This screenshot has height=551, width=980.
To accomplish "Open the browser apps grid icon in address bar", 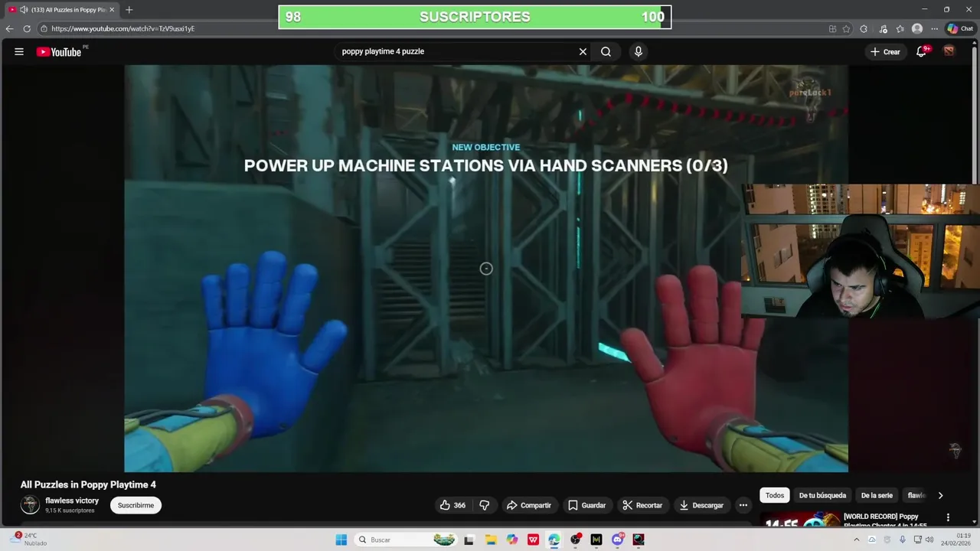I will pos(832,29).
